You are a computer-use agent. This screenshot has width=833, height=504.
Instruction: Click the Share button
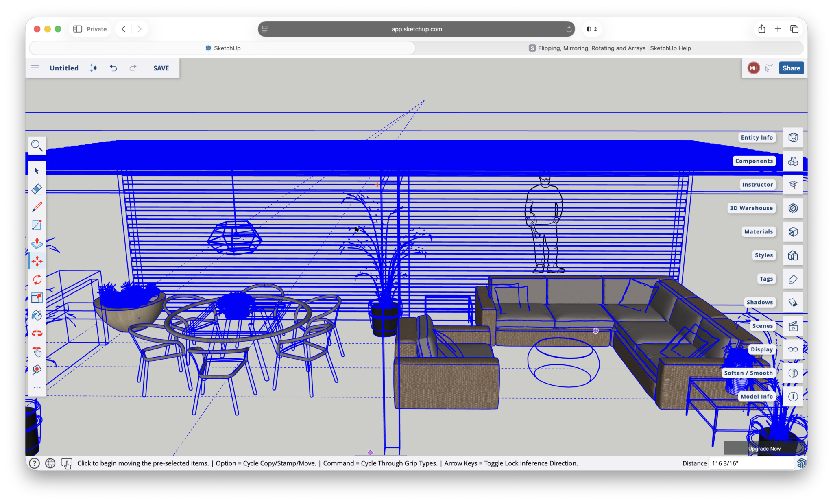(791, 68)
